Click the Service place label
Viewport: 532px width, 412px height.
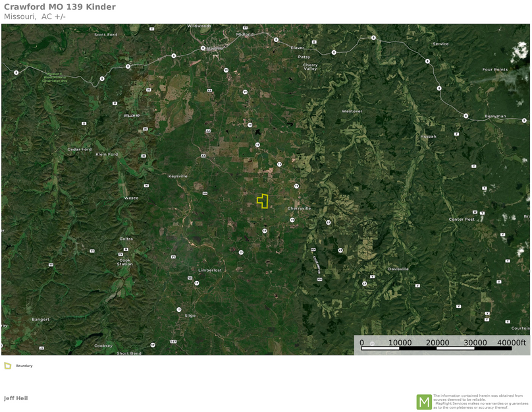pyautogui.click(x=440, y=44)
